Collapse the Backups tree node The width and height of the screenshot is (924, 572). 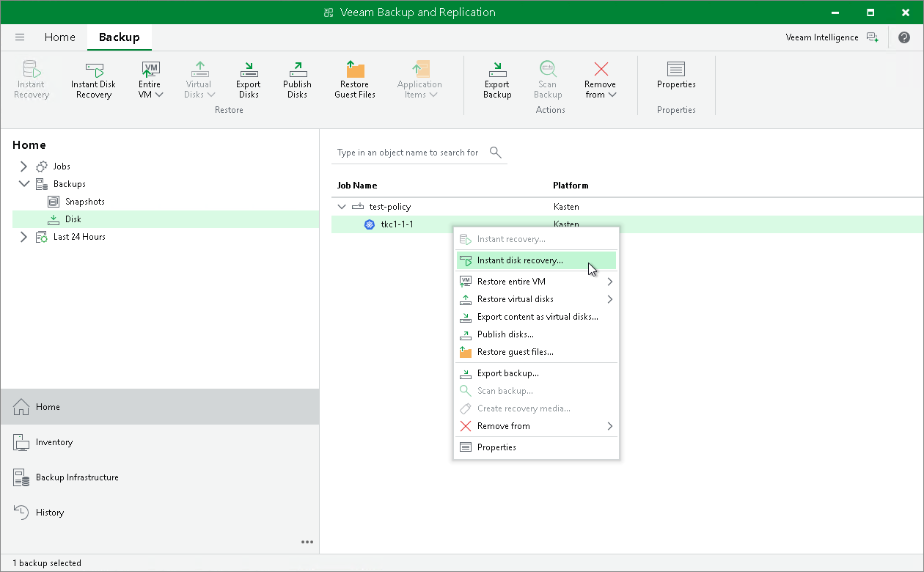[24, 184]
